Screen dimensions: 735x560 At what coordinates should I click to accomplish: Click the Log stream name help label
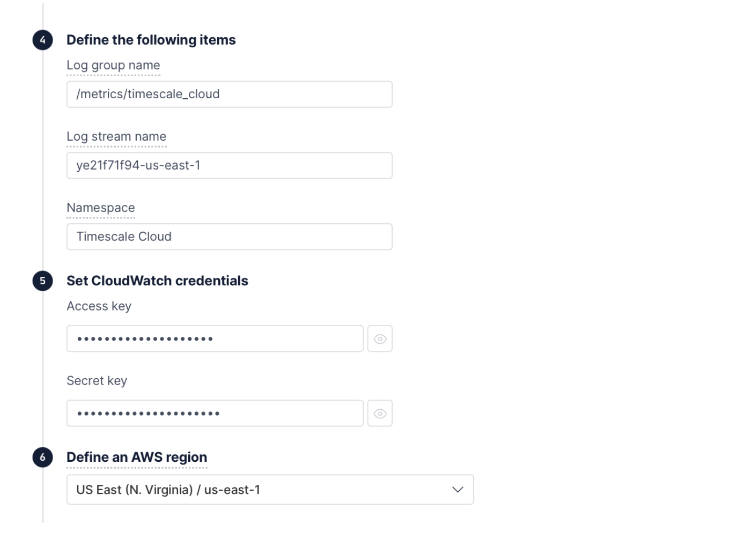click(116, 137)
